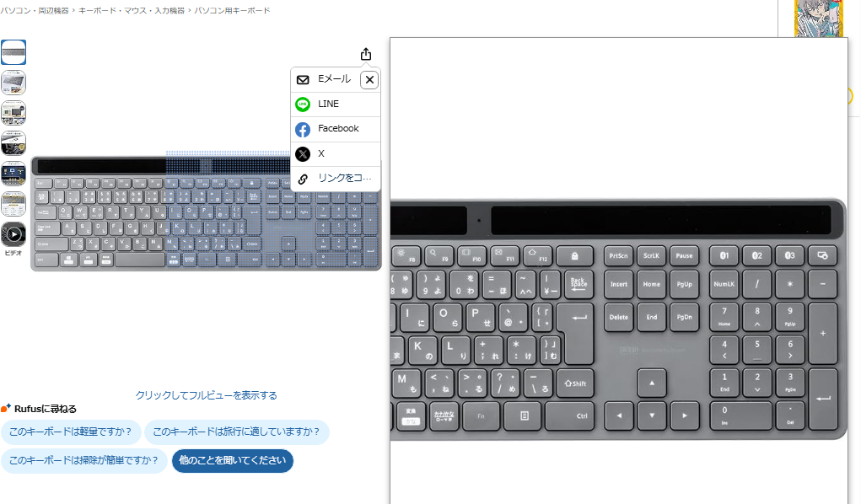Open パソコン用キーボード breadcrumb link
Image resolution: width=861 pixels, height=504 pixels.
pos(232,10)
